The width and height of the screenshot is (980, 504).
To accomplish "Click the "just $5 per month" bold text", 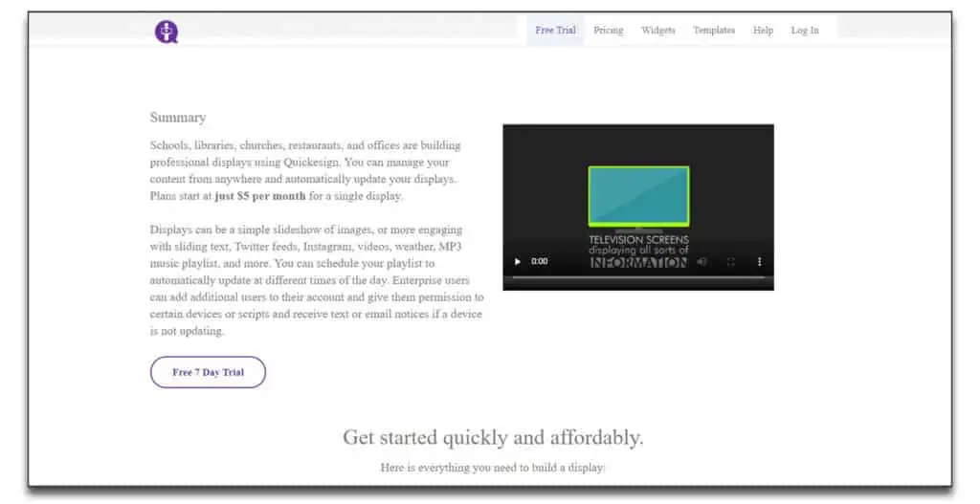I will click(x=260, y=196).
